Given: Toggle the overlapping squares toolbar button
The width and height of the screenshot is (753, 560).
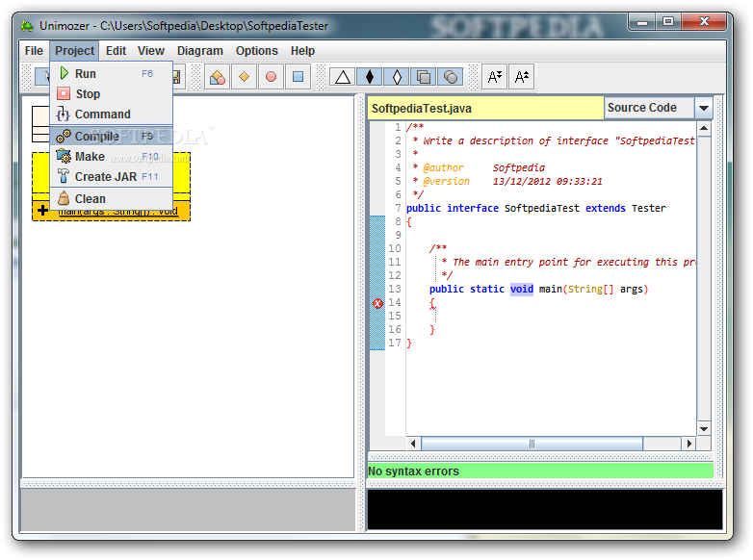Looking at the screenshot, I should click(424, 77).
